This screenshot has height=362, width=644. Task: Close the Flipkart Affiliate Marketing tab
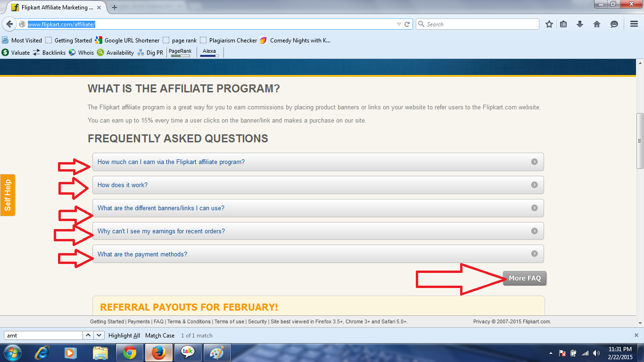pyautogui.click(x=99, y=8)
